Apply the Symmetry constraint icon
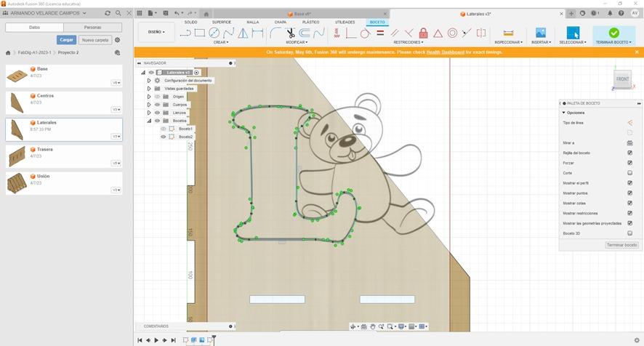 pyautogui.click(x=481, y=33)
